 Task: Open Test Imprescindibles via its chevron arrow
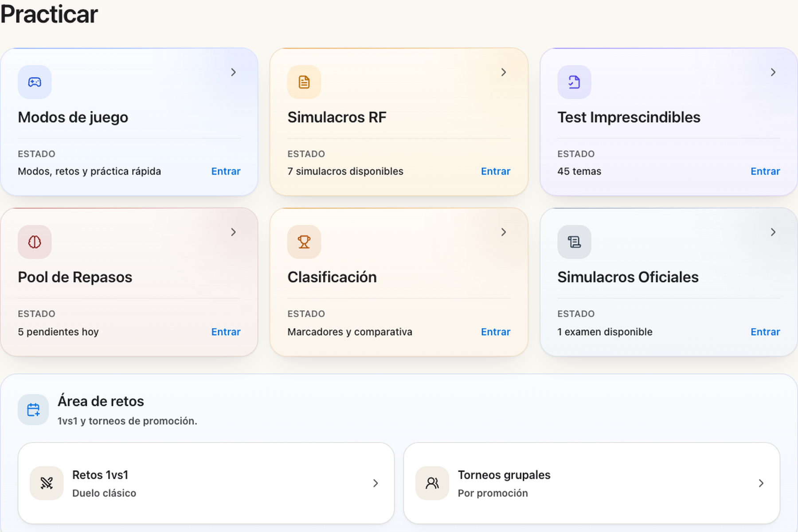coord(773,72)
